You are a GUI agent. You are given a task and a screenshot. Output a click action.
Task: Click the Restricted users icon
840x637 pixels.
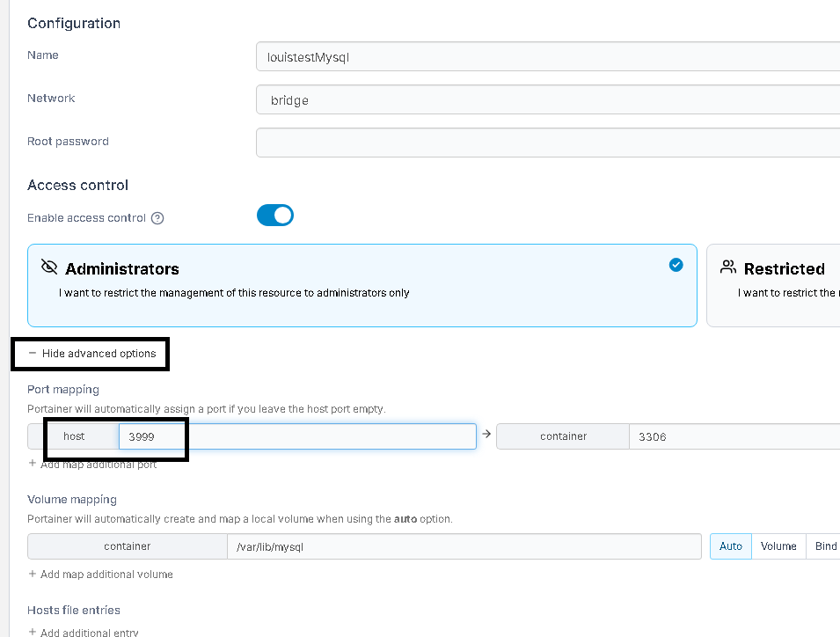[728, 267]
